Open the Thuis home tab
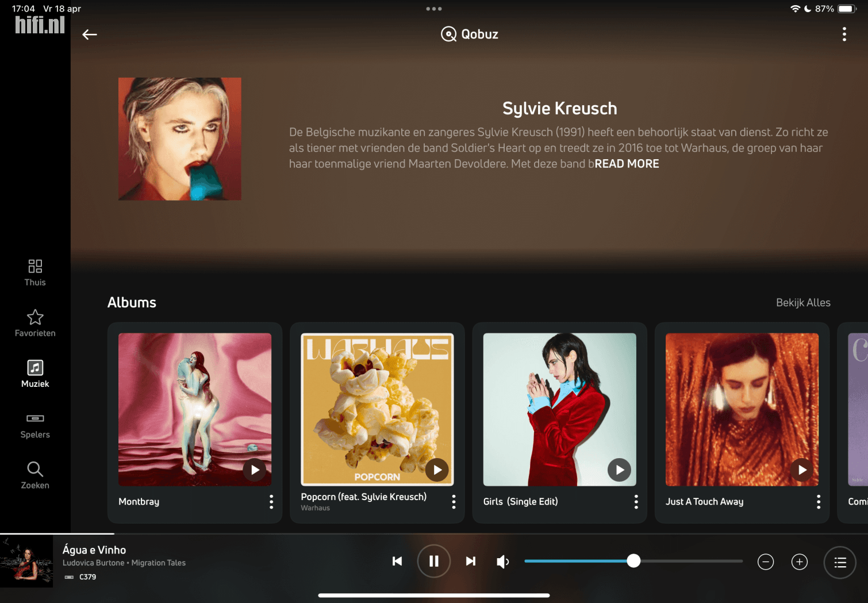The width and height of the screenshot is (868, 603). point(35,272)
